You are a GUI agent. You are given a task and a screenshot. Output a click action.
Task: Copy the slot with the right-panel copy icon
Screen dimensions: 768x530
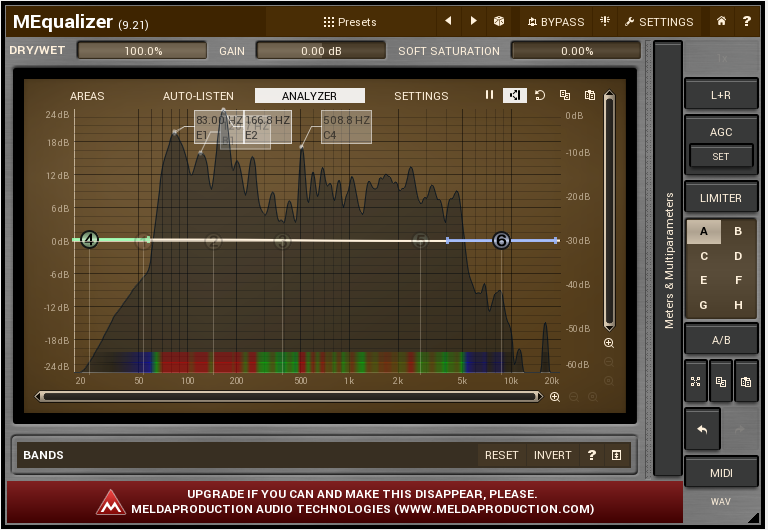[720, 382]
